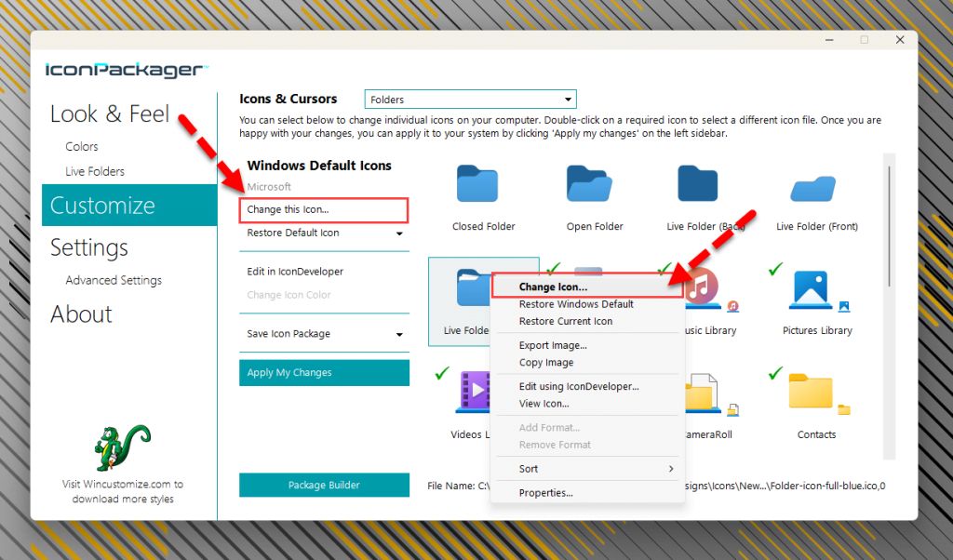Switch to the Settings section in the sidebar
953x560 pixels.
tap(88, 247)
